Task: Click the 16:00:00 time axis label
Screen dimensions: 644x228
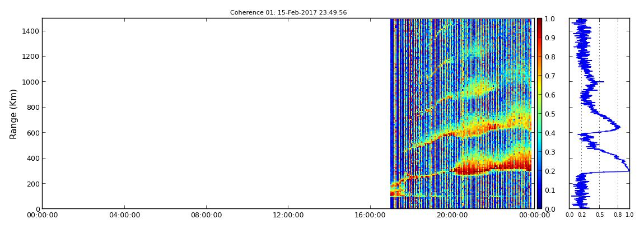Action: point(370,215)
